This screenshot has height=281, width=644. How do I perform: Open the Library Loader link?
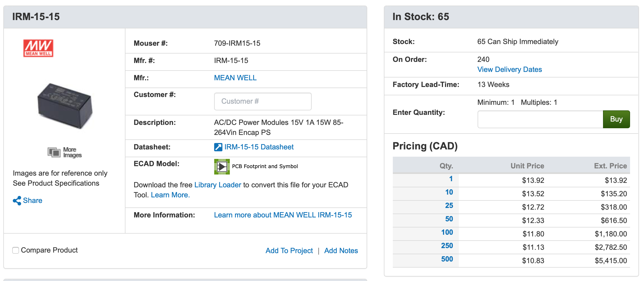pyautogui.click(x=218, y=185)
